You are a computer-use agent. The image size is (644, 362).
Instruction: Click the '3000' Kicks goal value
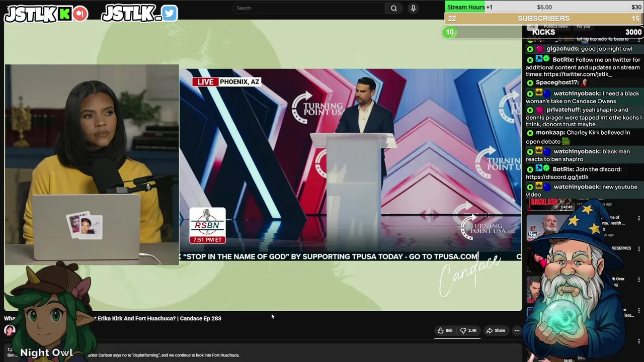pyautogui.click(x=633, y=32)
